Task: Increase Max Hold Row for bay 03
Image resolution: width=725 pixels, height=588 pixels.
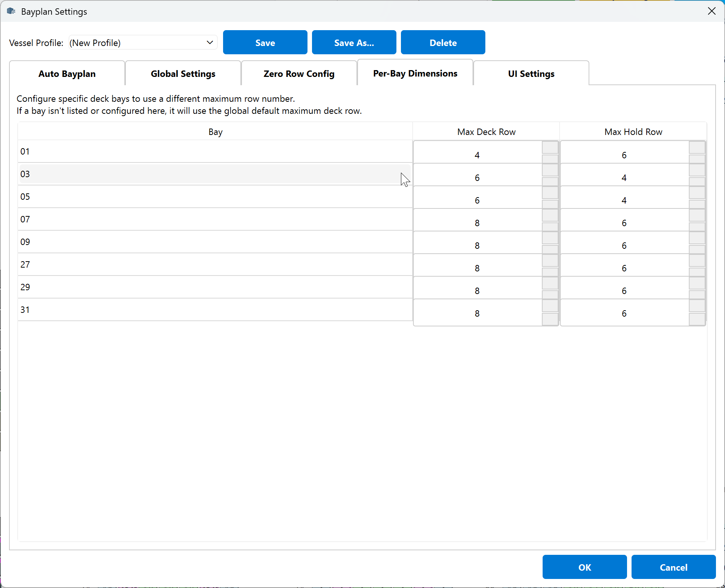Action: point(697,170)
